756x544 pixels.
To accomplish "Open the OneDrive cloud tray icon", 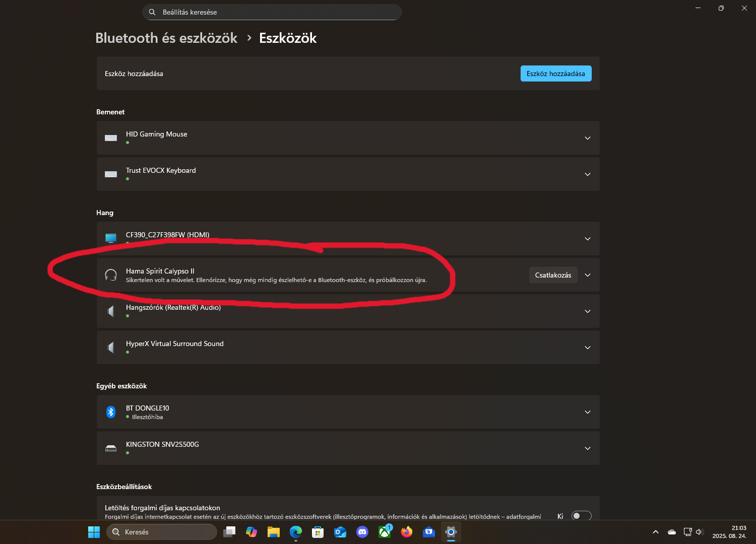I will 672,532.
